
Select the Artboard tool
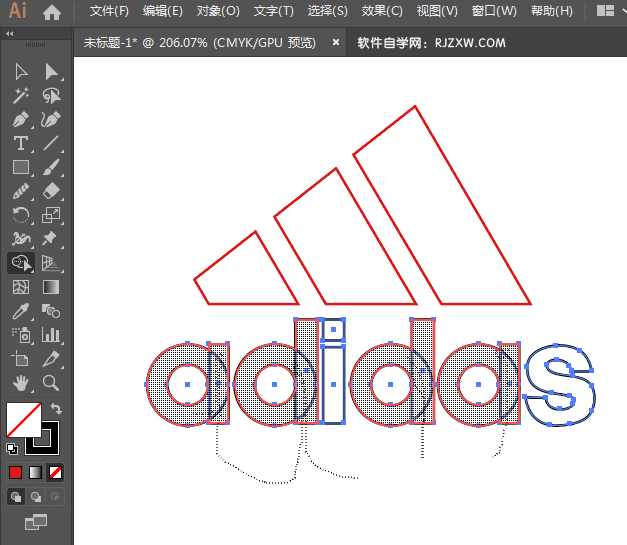(21, 359)
